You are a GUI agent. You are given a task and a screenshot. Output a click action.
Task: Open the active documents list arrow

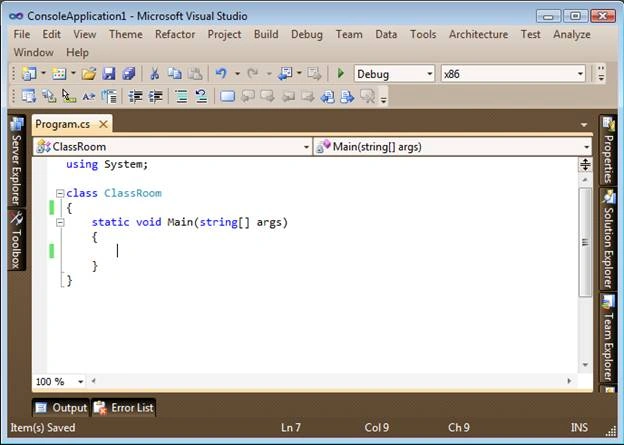(x=584, y=125)
